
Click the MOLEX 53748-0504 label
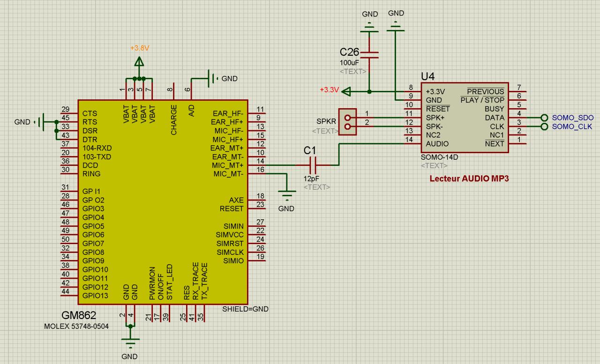click(x=76, y=326)
